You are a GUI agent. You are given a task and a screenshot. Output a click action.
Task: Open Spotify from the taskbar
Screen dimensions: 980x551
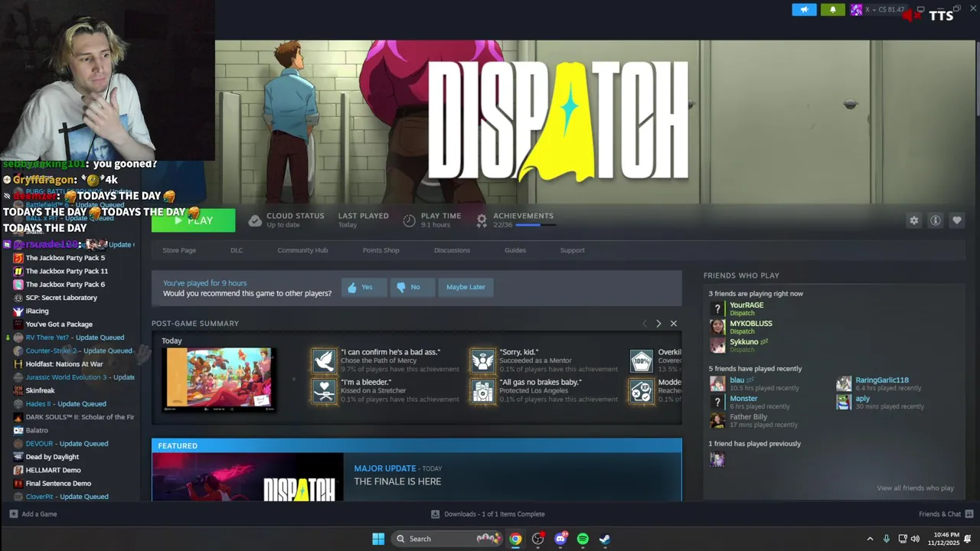coord(583,539)
